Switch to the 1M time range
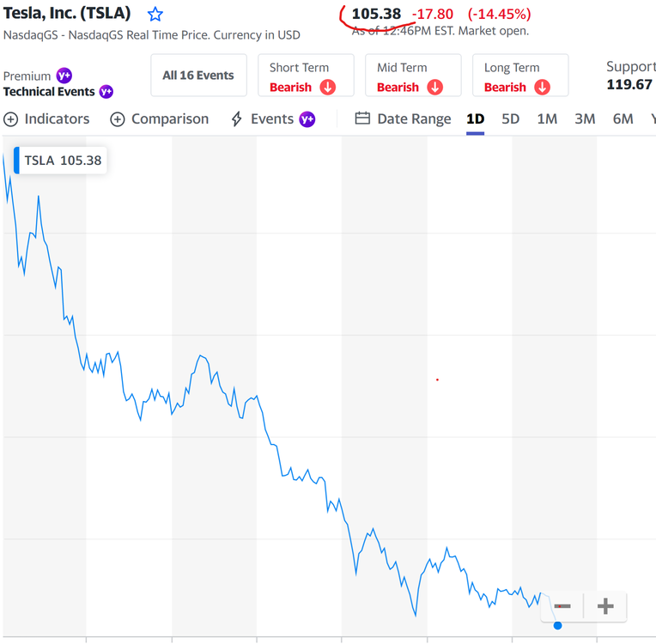The width and height of the screenshot is (656, 644). click(547, 119)
